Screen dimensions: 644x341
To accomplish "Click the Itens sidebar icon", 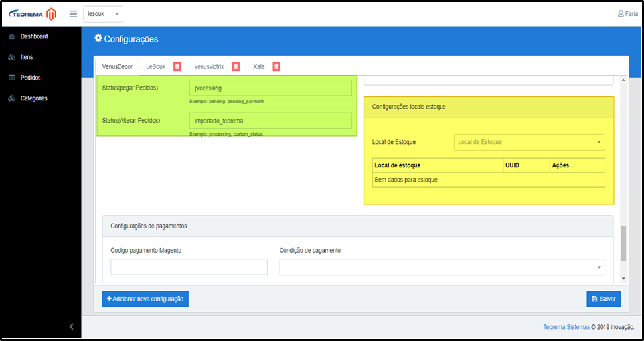I will click(11, 57).
